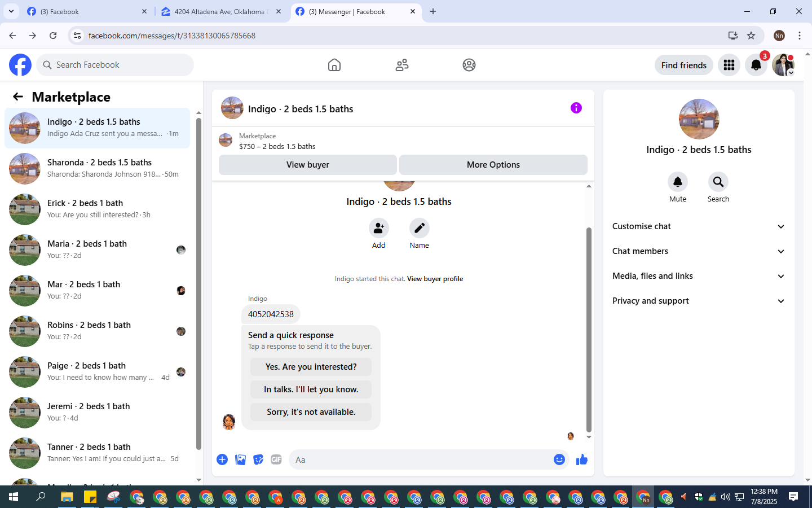Switch to 4204 Altadena Ave tab

coord(221,11)
